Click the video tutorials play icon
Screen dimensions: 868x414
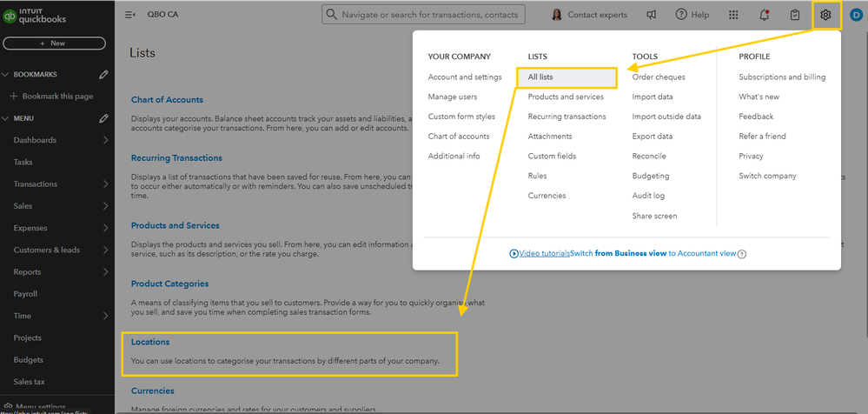[514, 253]
